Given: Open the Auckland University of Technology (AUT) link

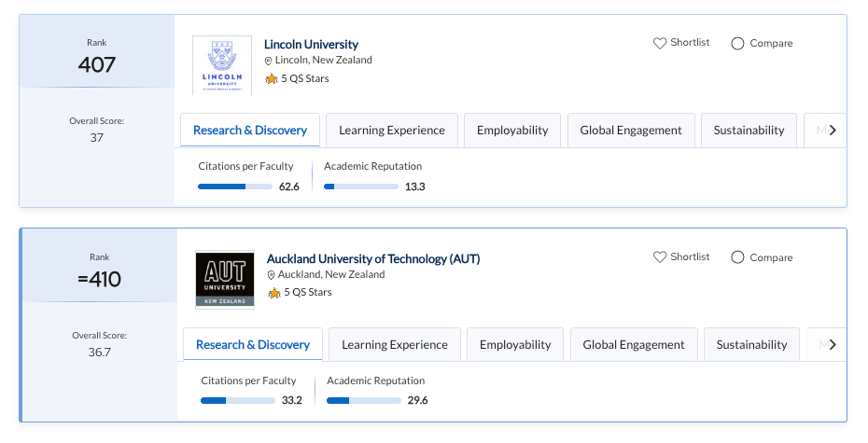Looking at the screenshot, I should 372,258.
